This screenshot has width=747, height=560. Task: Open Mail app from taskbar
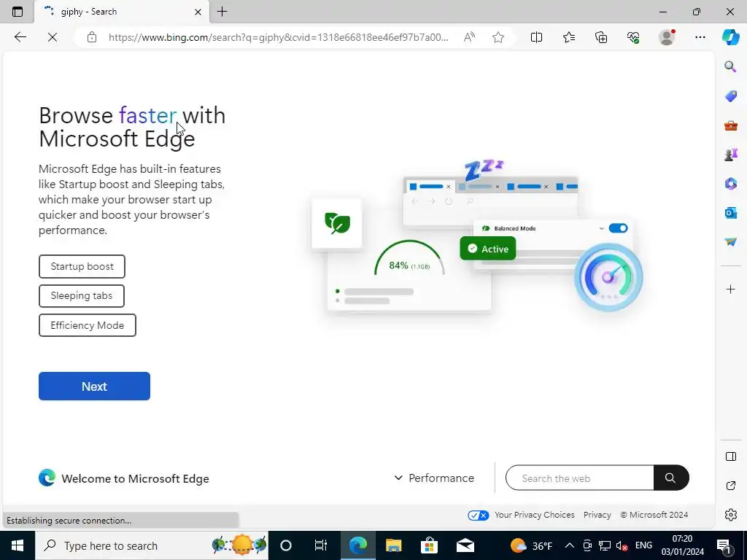pos(465,545)
